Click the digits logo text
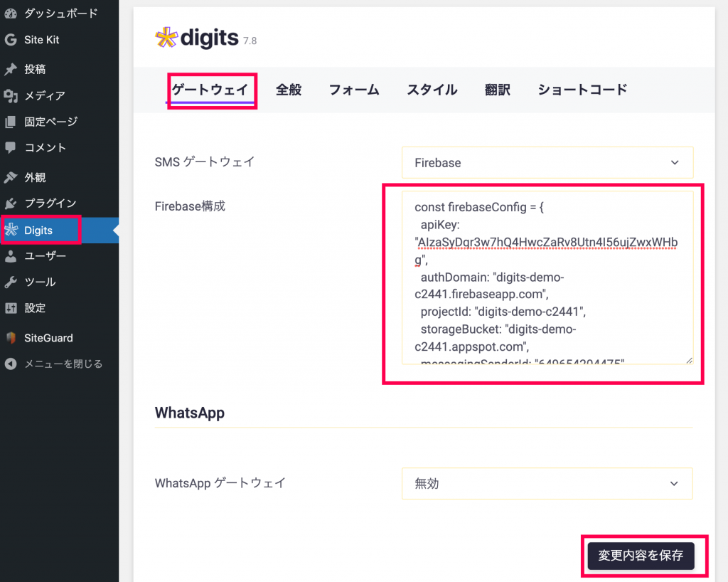The height and width of the screenshot is (582, 728). (x=210, y=38)
